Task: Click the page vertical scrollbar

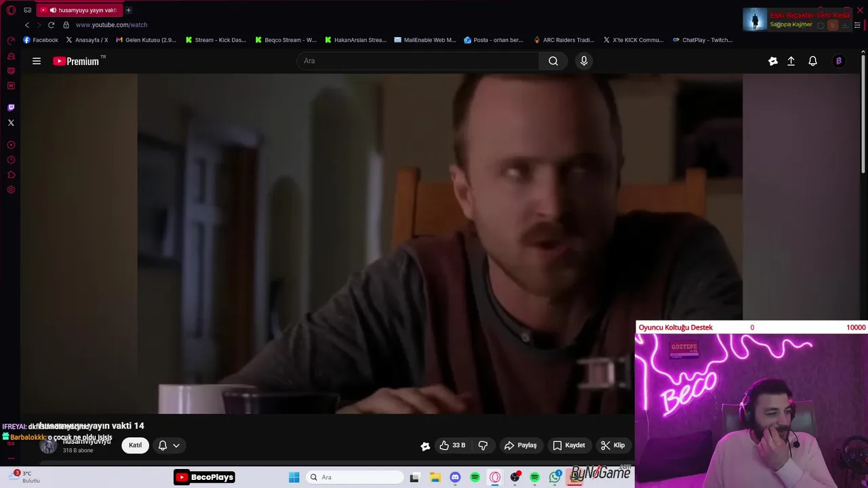Action: (863, 115)
